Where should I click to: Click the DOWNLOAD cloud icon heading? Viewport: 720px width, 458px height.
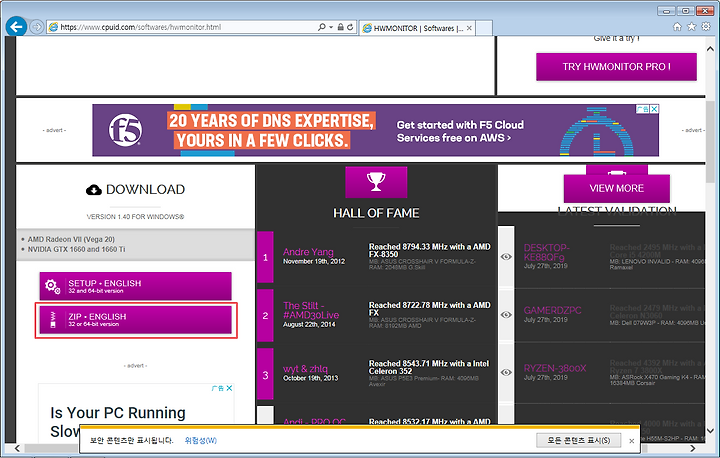(135, 189)
